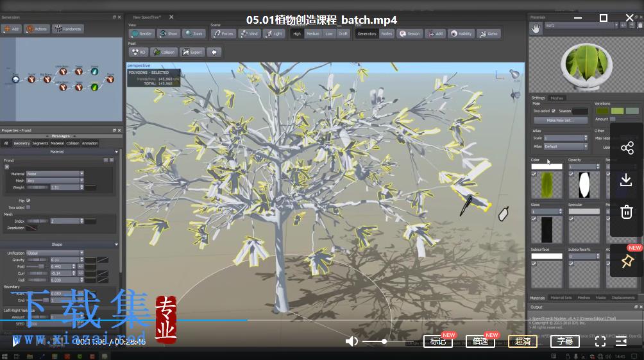Toggle the Subsurface% map checkbox
This screenshot has height=360, width=644.
tap(572, 264)
